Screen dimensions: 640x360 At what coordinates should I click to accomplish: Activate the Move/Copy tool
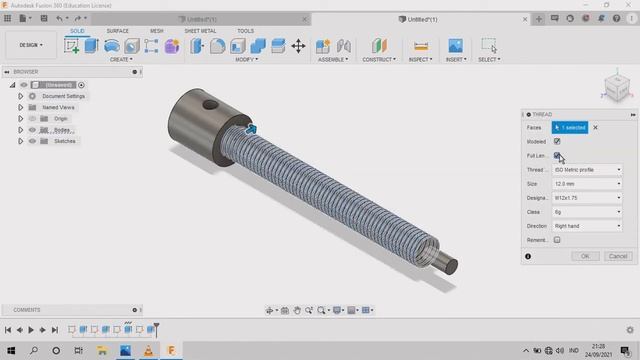[x=298, y=46]
